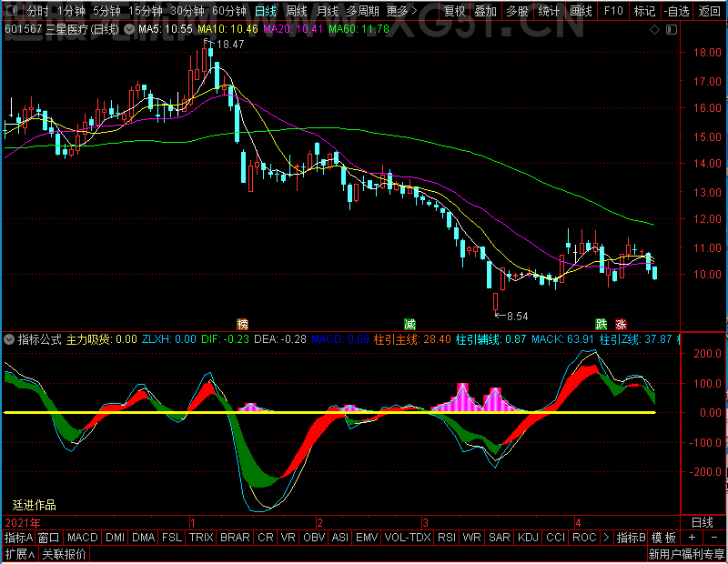Screen dimensions: 728x564
Task: Select the RSI indicator tab
Action: click(447, 538)
